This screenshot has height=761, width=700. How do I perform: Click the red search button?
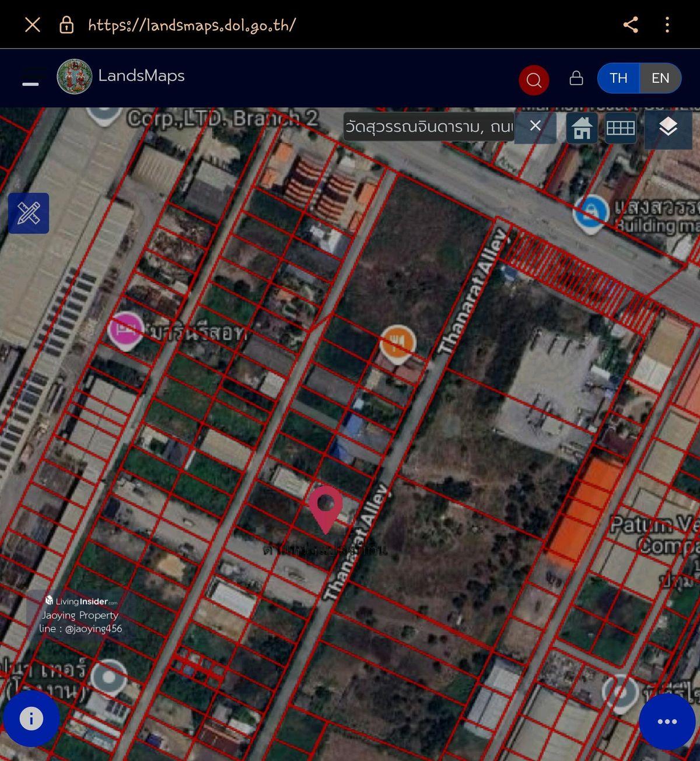pyautogui.click(x=534, y=80)
